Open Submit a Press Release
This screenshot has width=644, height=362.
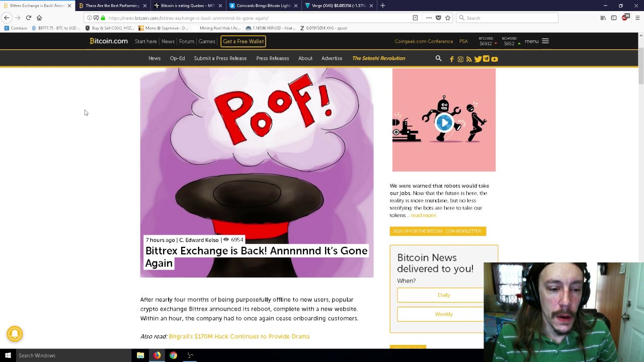tap(220, 58)
